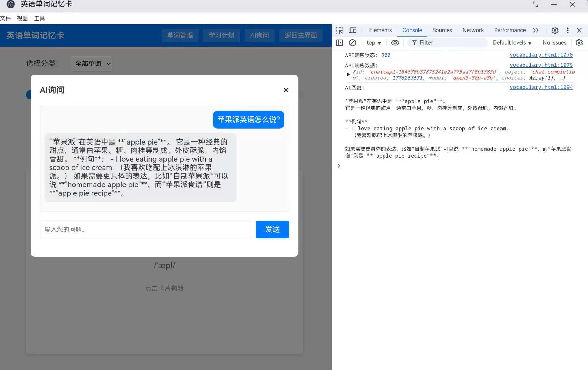588x370 pixels.
Task: Open the JavaScript context dropdown labeled top
Action: tap(373, 42)
